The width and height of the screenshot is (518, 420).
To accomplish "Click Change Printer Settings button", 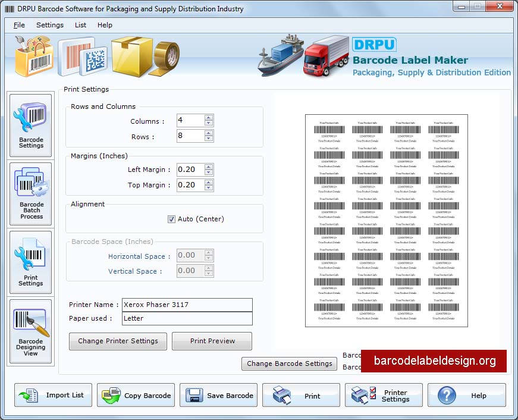I will (x=118, y=341).
